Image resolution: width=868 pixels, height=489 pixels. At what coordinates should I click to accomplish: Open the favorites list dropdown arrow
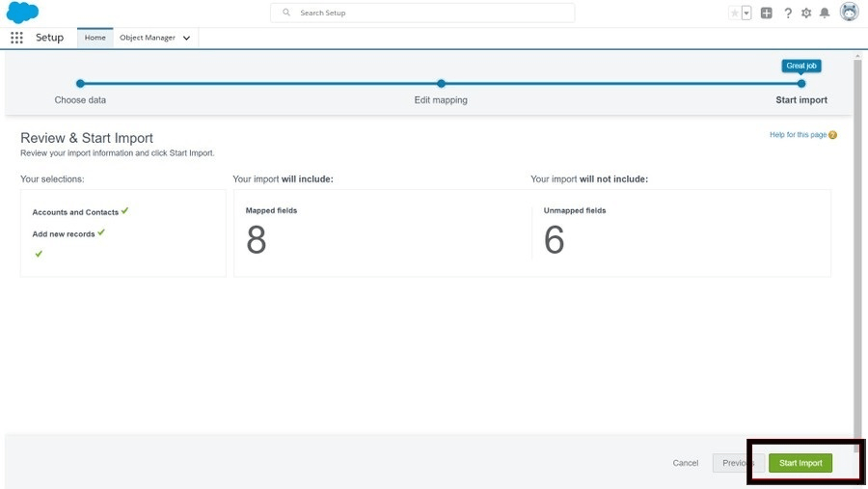click(746, 13)
